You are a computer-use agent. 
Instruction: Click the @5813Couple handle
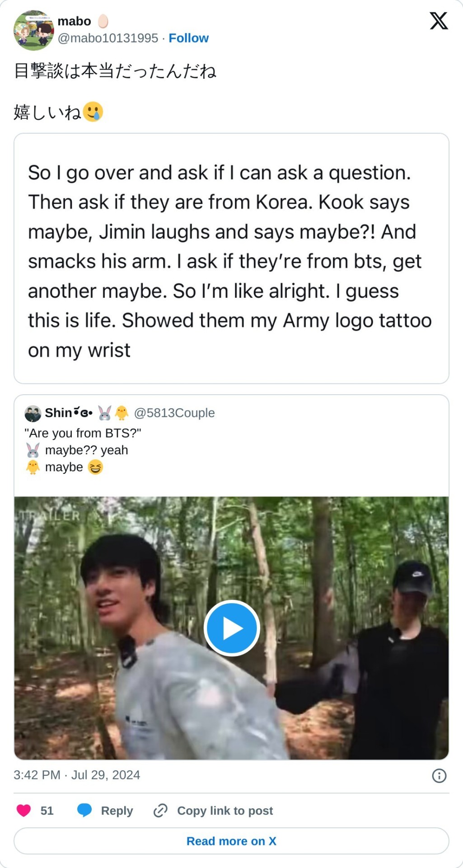coord(174,413)
